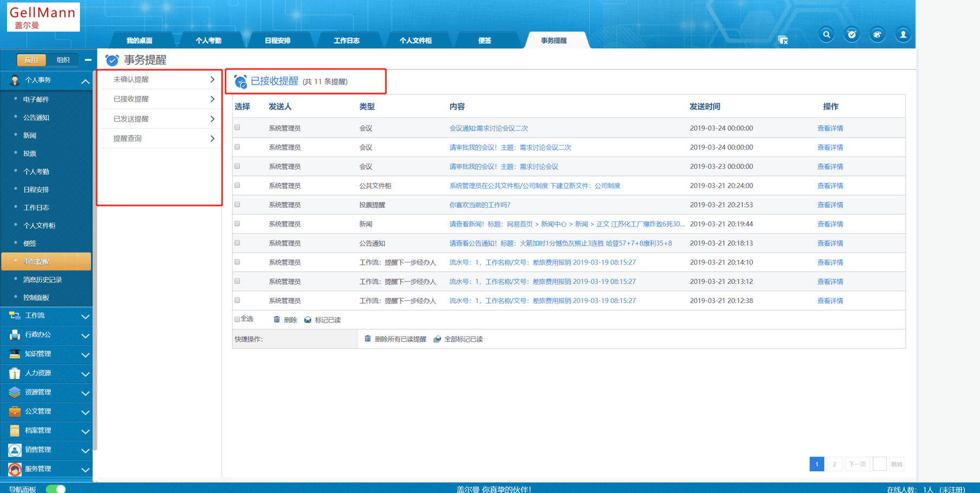
Task: Click 查看详情 for the 投票提醒 row
Action: pyautogui.click(x=830, y=205)
